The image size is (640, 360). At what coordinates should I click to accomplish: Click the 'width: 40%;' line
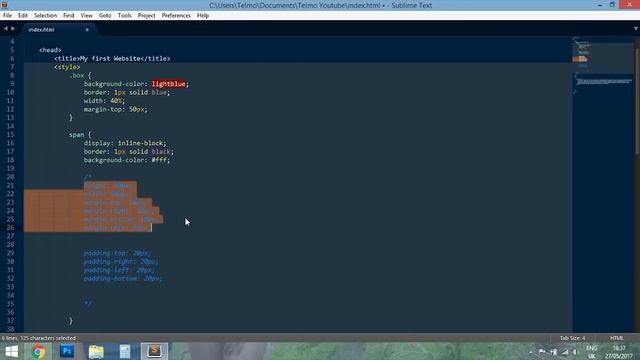[x=104, y=101]
